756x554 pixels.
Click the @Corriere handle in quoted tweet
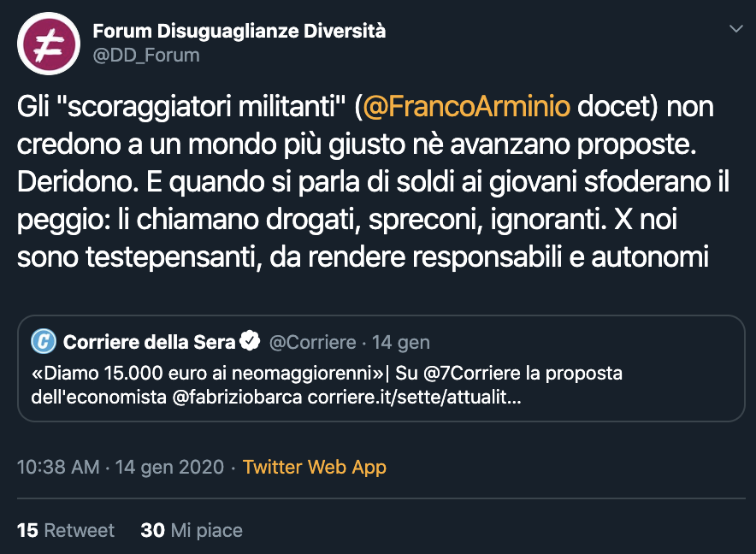(x=312, y=343)
